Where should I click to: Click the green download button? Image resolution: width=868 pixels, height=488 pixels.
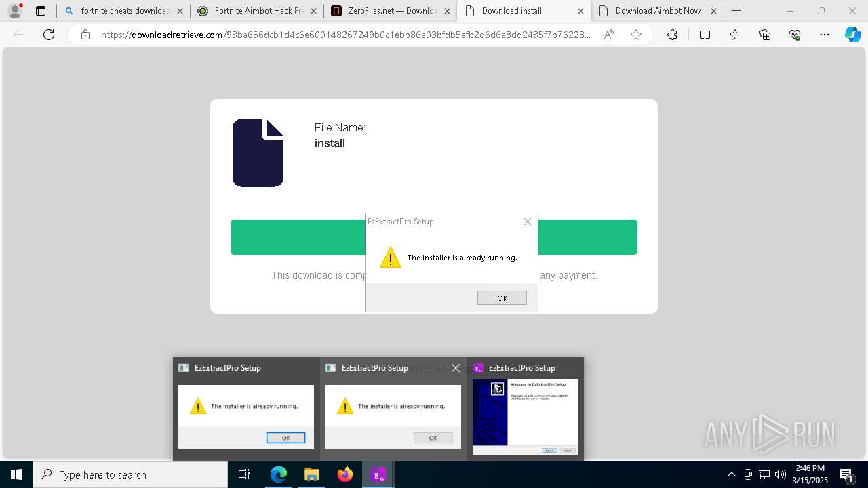tap(434, 237)
